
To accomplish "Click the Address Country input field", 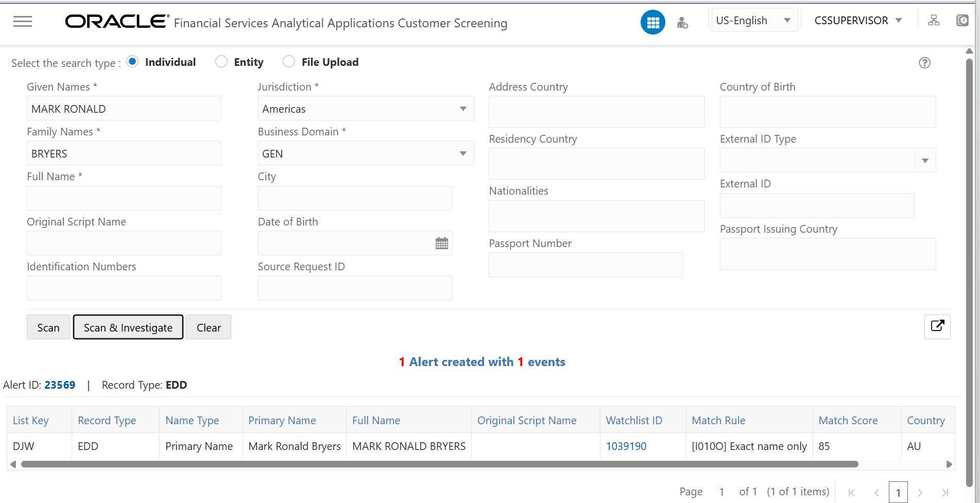I will (x=597, y=112).
